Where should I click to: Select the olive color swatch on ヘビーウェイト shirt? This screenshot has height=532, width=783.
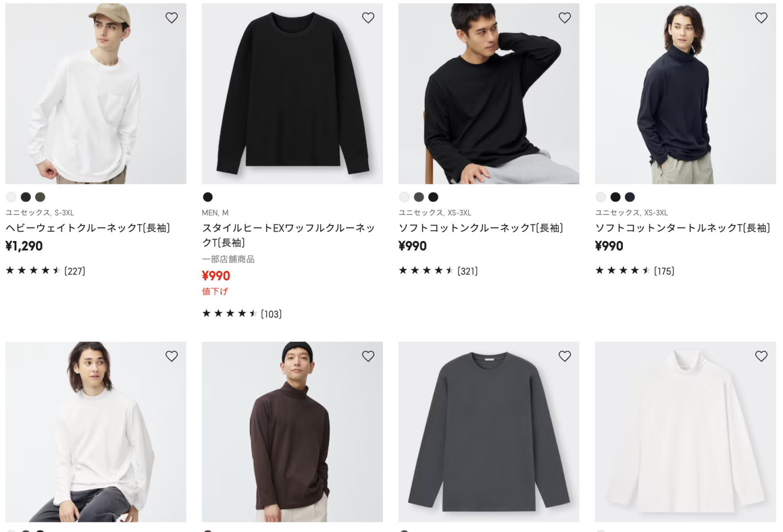pos(40,197)
